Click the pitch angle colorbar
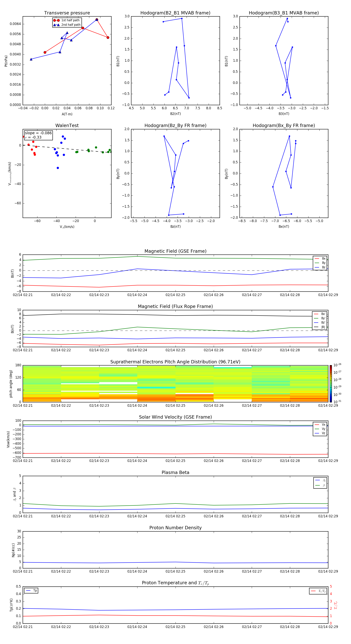The image size is (351, 644). [331, 384]
